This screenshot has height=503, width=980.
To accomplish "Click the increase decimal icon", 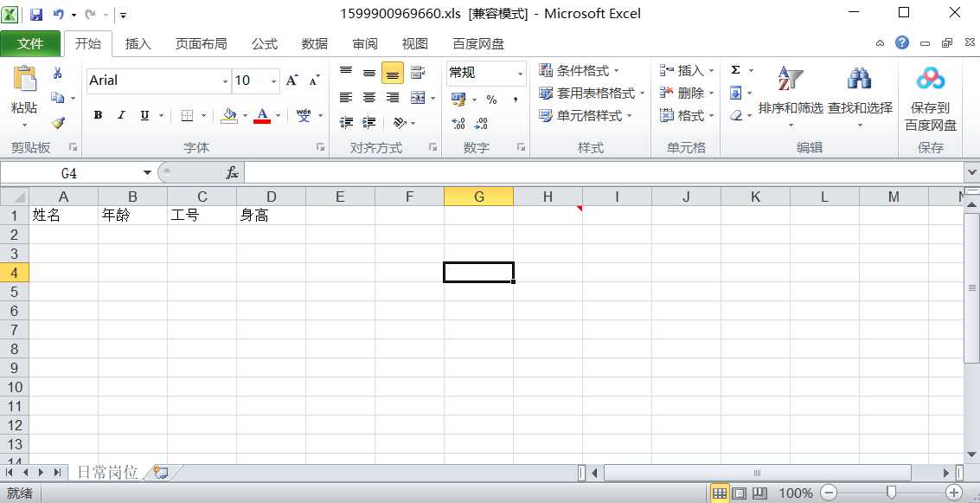I will click(458, 123).
